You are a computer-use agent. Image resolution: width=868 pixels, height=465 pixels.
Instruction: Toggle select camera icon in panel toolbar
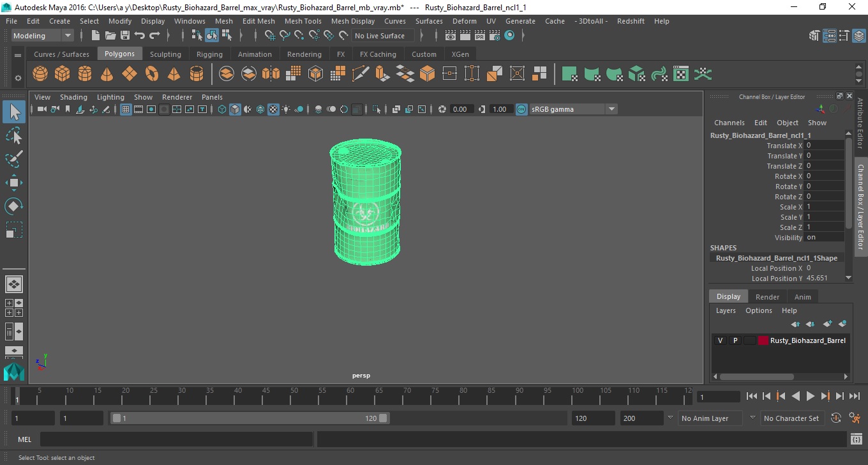[x=41, y=109]
